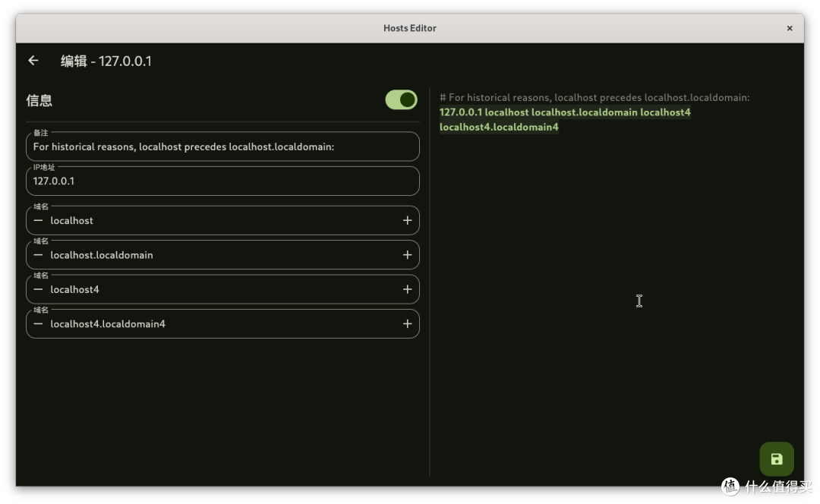The height and width of the screenshot is (504, 820).
Task: Click plus icon in localhost4.localdomain4 row
Action: (408, 324)
